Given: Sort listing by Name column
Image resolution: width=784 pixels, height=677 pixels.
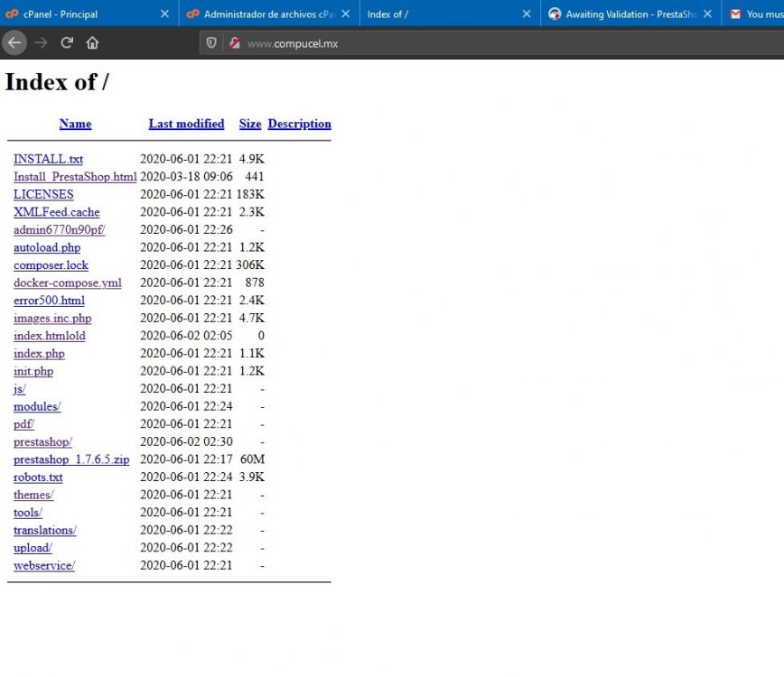Looking at the screenshot, I should tap(75, 124).
